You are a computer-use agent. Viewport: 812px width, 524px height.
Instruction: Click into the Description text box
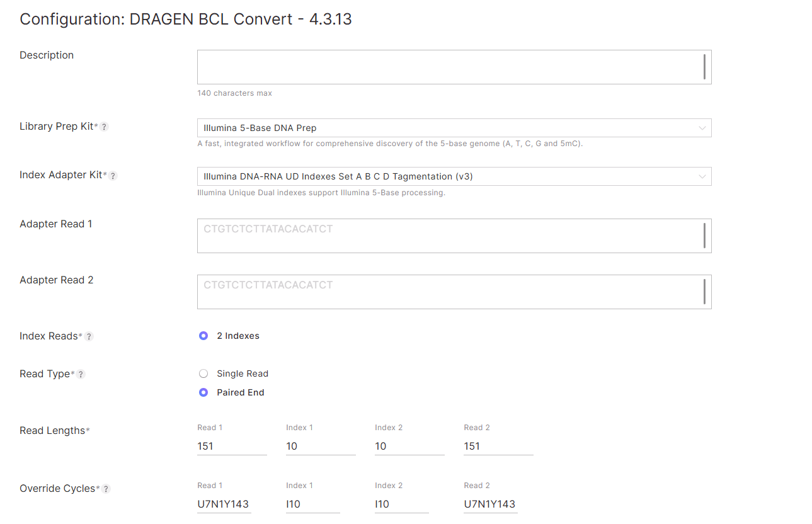pyautogui.click(x=447, y=67)
